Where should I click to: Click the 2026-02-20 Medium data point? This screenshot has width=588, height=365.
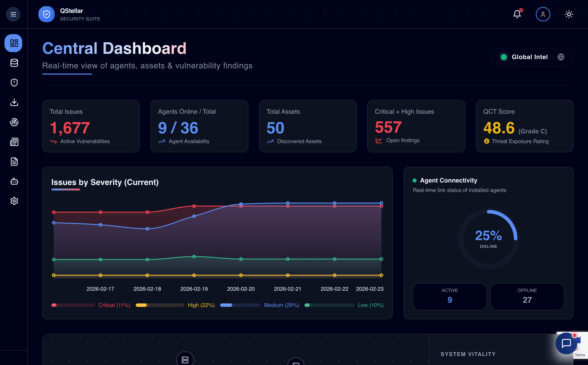241,204
